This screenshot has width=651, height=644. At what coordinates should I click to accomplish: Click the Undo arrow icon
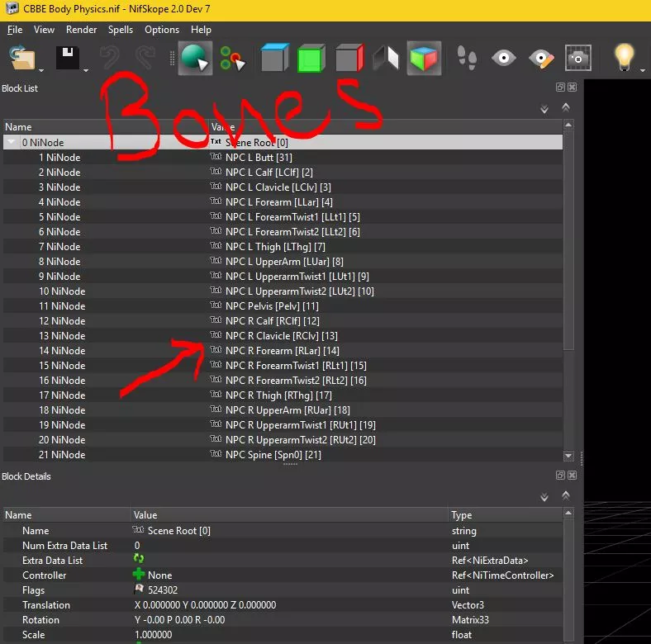(x=109, y=58)
